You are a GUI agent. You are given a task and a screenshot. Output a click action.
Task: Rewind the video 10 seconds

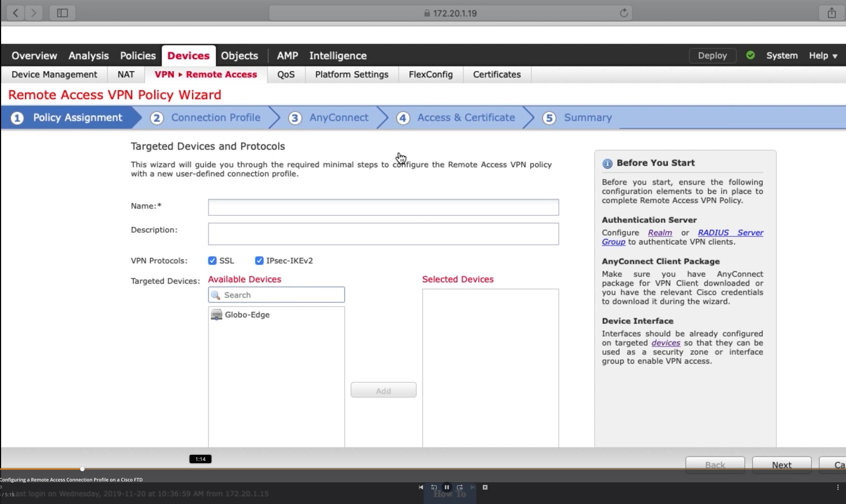pos(434,487)
